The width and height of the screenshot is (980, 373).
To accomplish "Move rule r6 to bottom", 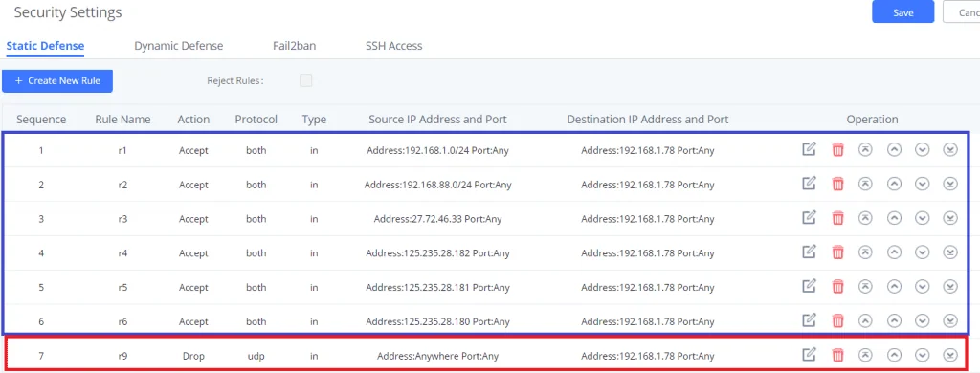I will (950, 319).
